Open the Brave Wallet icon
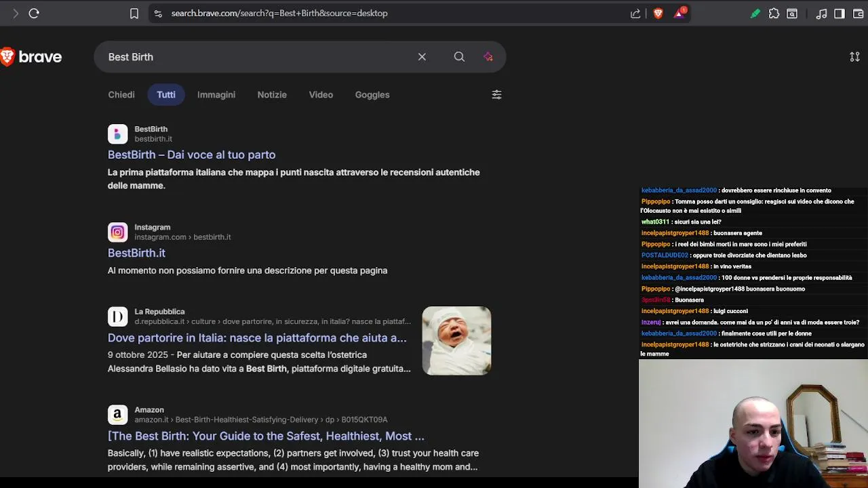Viewport: 868px width, 488px height. [858, 13]
